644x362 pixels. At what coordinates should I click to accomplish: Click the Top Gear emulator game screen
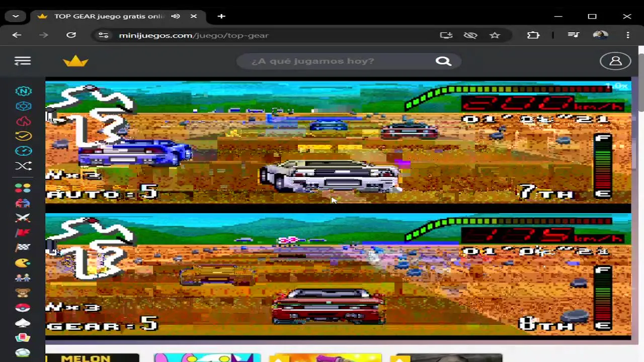[x=338, y=209]
